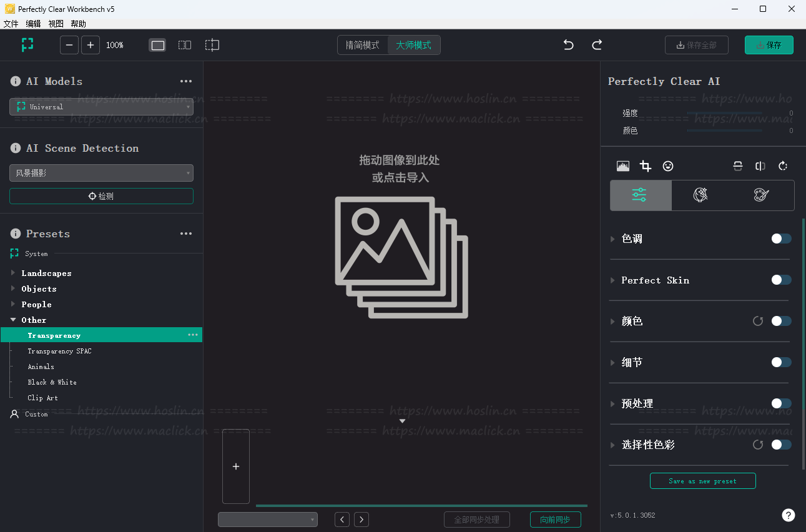The height and width of the screenshot is (532, 806).
Task: Collapse the filmstrip with the down arrow
Action: pos(403,421)
